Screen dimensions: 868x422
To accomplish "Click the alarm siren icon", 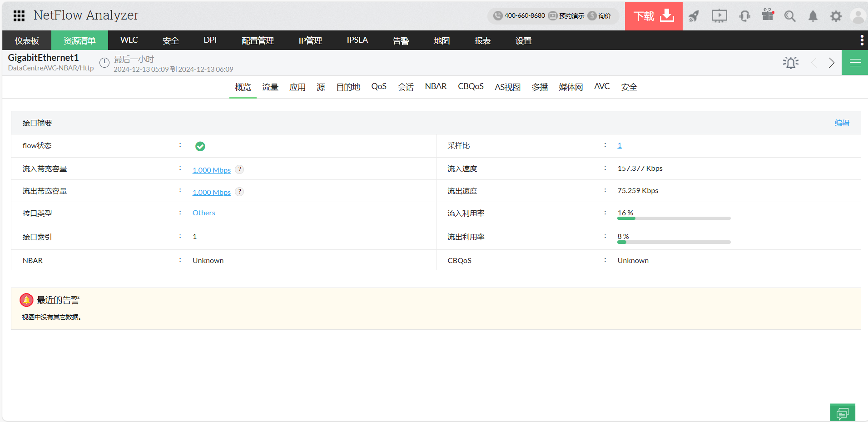I will click(791, 63).
